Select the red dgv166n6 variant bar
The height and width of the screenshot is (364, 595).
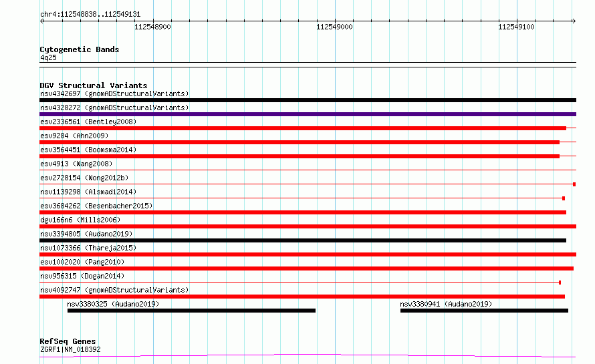click(308, 226)
